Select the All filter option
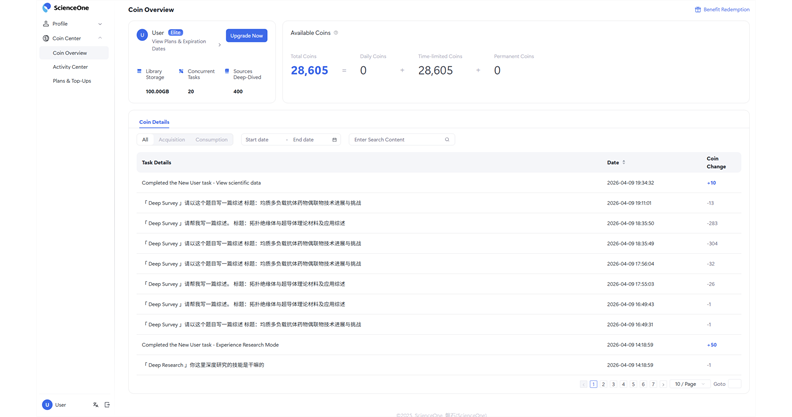The height and width of the screenshot is (417, 792). 145,140
